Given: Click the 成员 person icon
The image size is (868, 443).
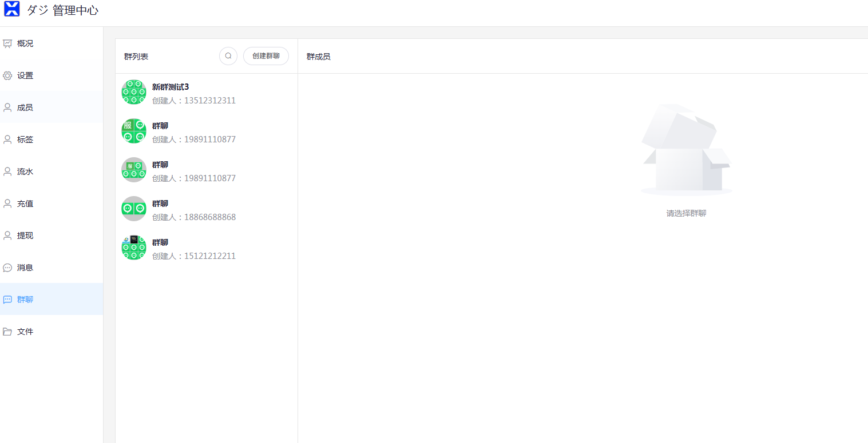Looking at the screenshot, I should pos(7,107).
